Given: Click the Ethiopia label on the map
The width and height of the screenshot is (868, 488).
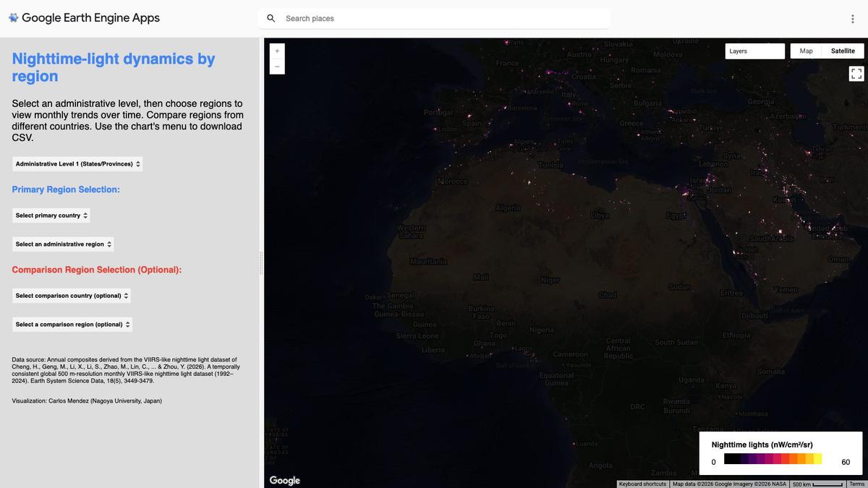Looking at the screenshot, I should [x=736, y=335].
